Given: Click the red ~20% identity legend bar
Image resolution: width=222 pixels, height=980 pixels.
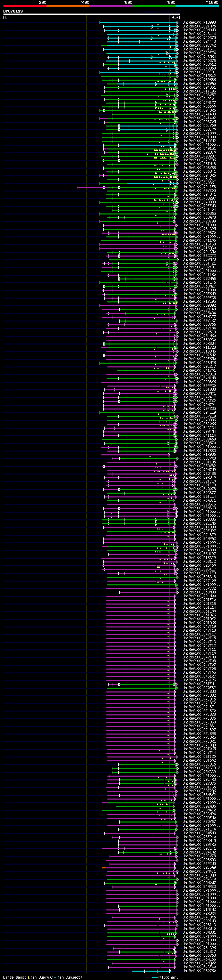Looking at the screenshot, I should pyautogui.click(x=25, y=6).
